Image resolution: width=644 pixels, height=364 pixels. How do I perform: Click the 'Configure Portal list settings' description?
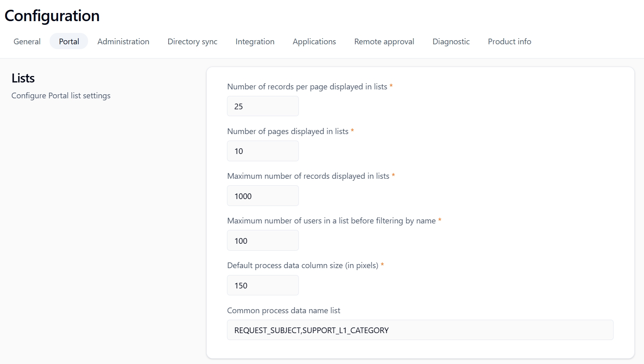pos(61,95)
